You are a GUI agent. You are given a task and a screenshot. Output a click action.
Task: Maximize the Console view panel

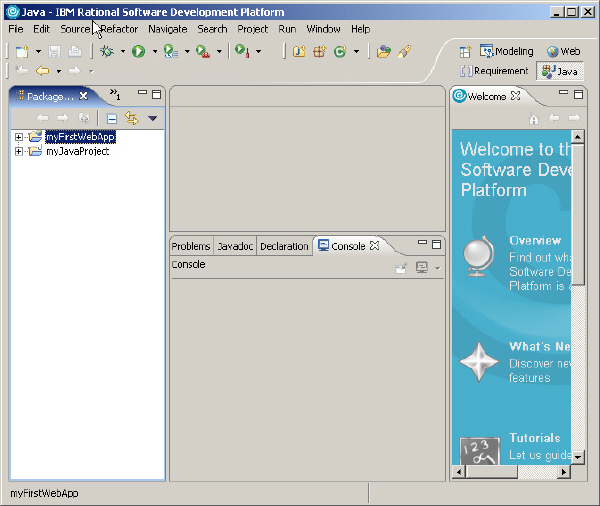pyautogui.click(x=436, y=244)
